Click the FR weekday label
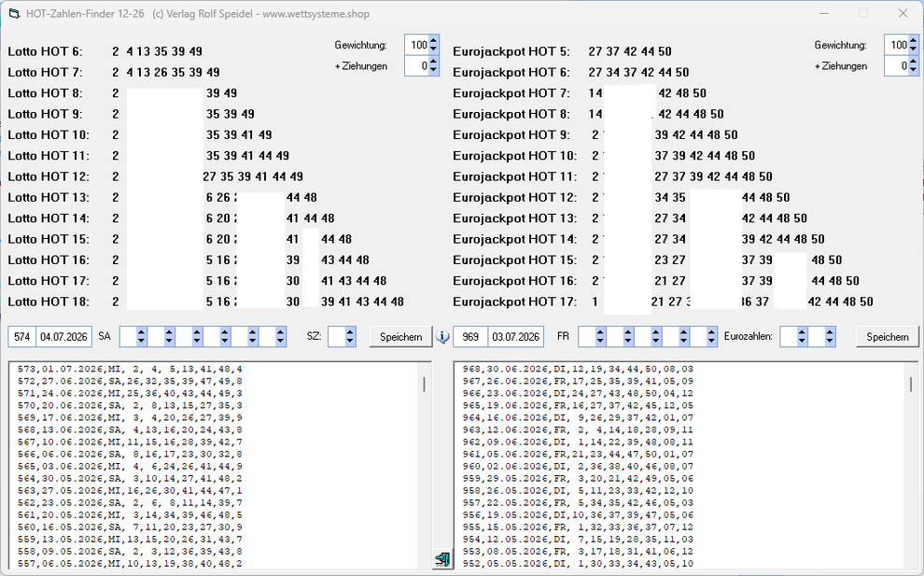924x576 pixels. 563,337
